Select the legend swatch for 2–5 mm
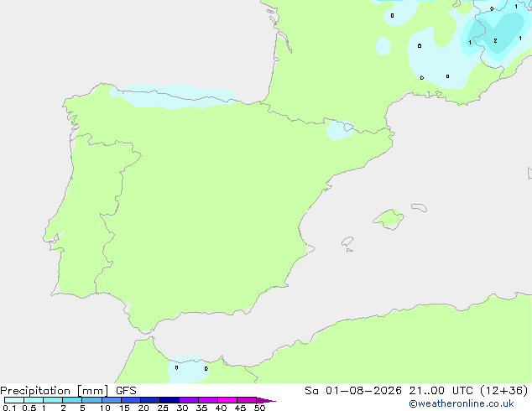Screen dimensions: 532x411 tap(72, 400)
